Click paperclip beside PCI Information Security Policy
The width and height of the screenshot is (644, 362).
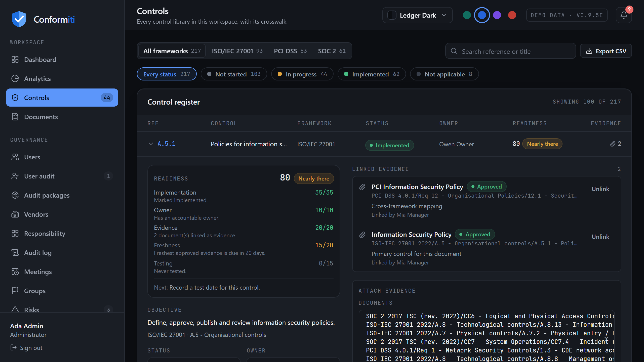pyautogui.click(x=362, y=187)
